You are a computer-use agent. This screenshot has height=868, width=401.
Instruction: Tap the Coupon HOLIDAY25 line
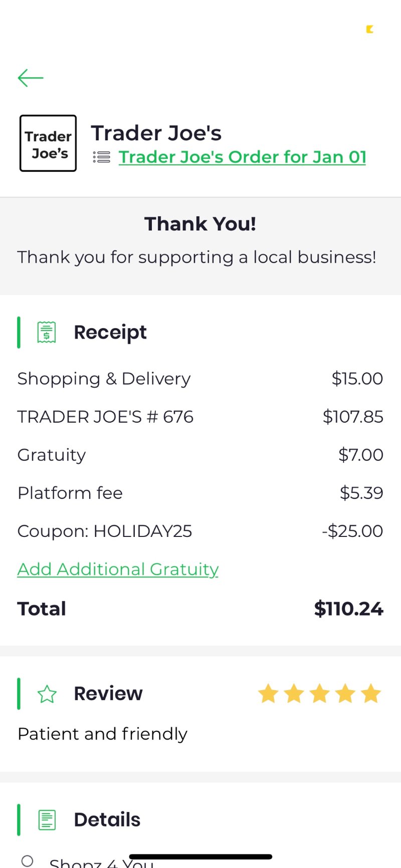coord(200,531)
